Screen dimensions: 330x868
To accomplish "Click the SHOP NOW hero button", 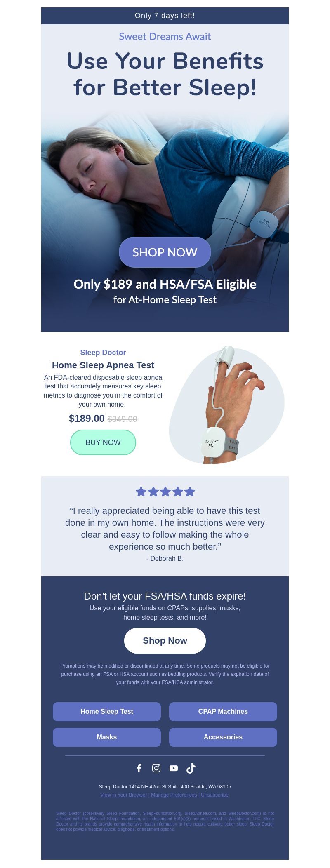I will pos(165,252).
